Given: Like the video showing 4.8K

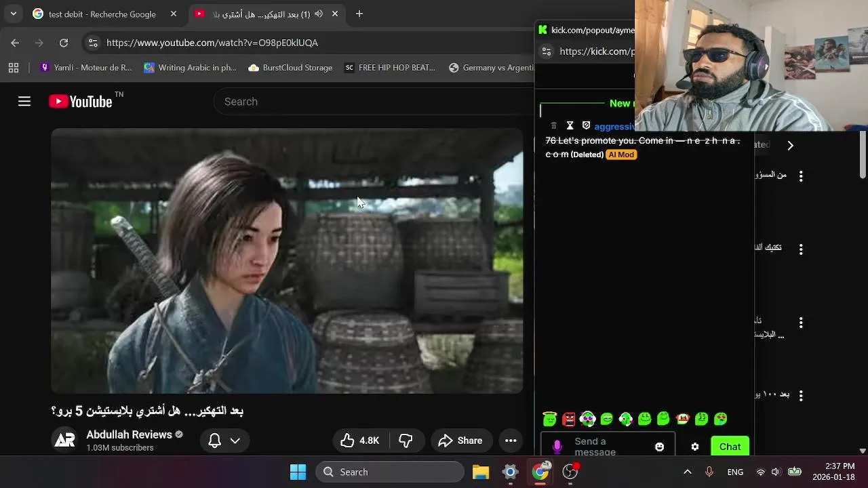Looking at the screenshot, I should (360, 441).
